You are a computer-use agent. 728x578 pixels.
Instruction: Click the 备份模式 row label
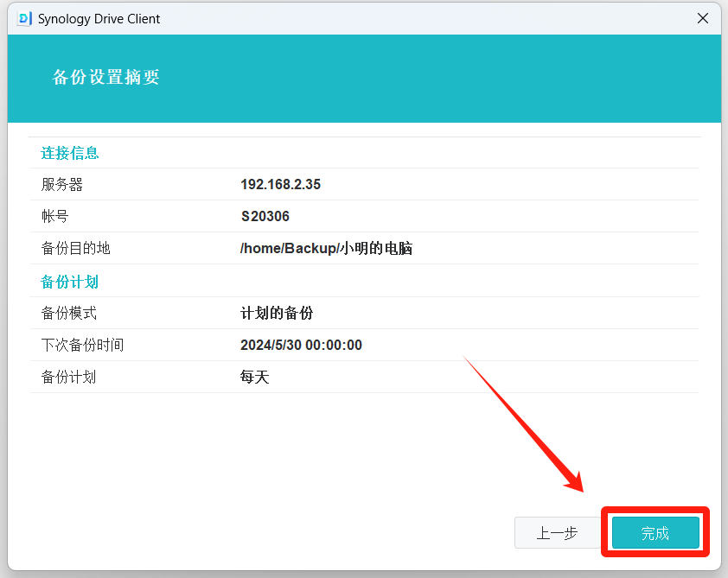(69, 313)
